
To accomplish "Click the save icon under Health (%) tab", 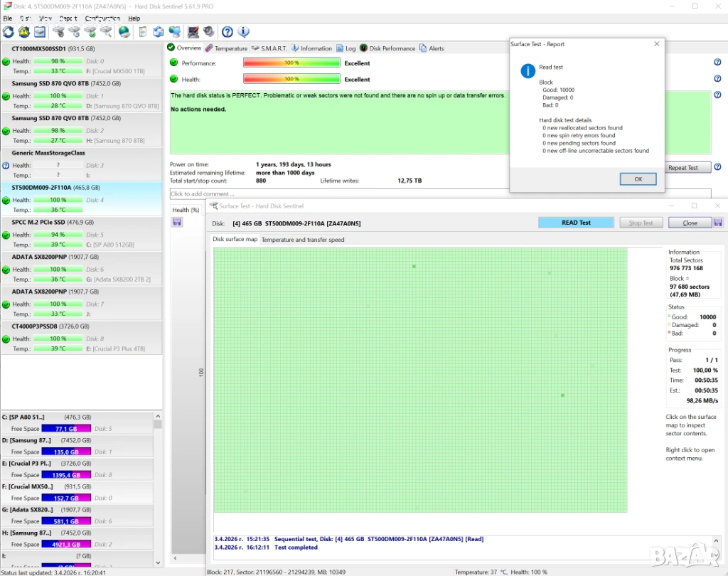I will tap(177, 223).
